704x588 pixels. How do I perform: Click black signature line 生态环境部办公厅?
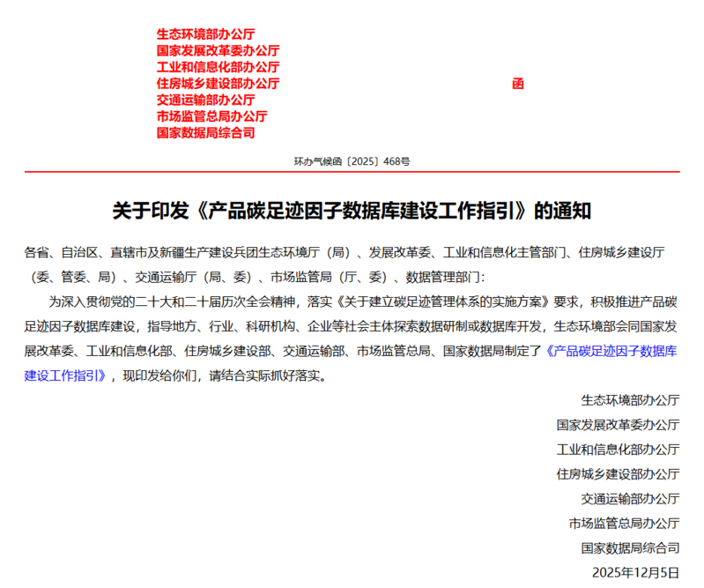pos(630,399)
